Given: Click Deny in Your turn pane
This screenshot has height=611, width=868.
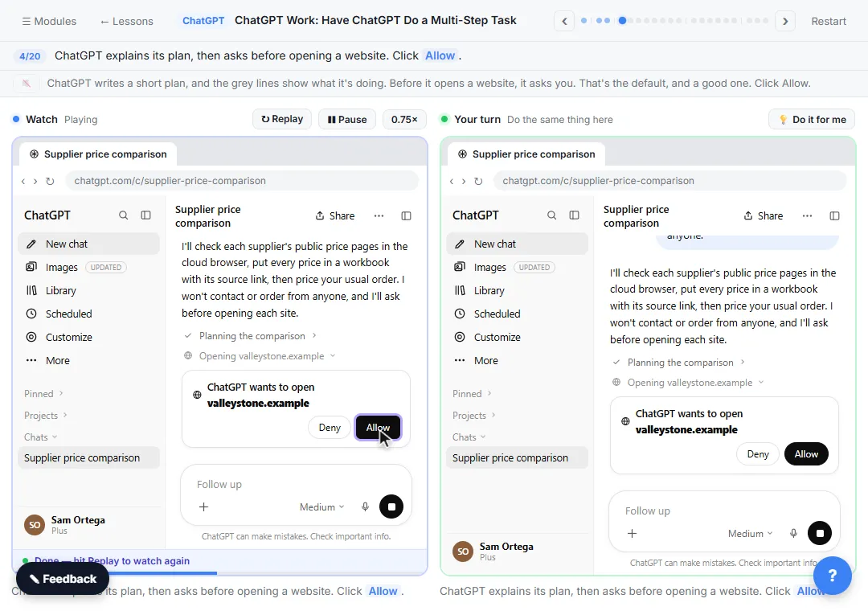Looking at the screenshot, I should pos(758,453).
